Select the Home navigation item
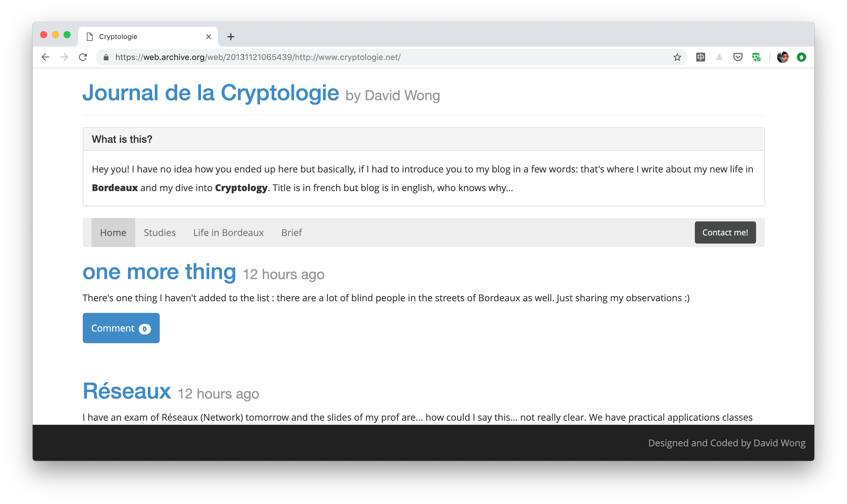The width and height of the screenshot is (847, 504). 113,233
